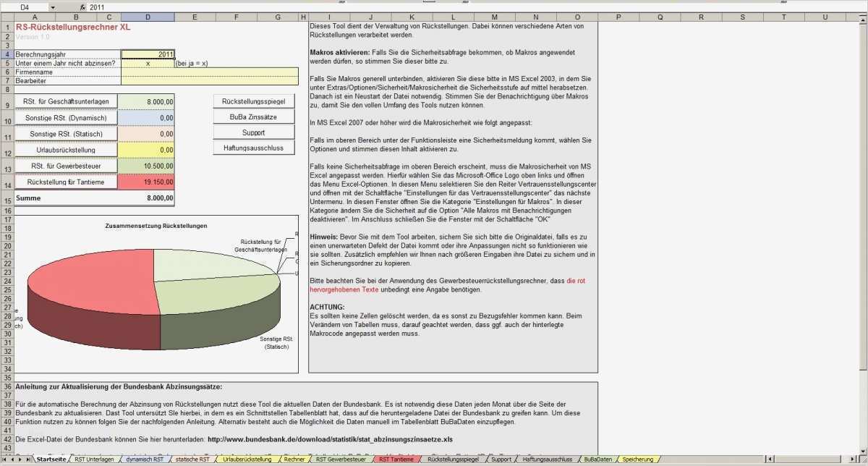Image resolution: width=868 pixels, height=466 pixels.
Task: Select row header 36
Action: 7,387
